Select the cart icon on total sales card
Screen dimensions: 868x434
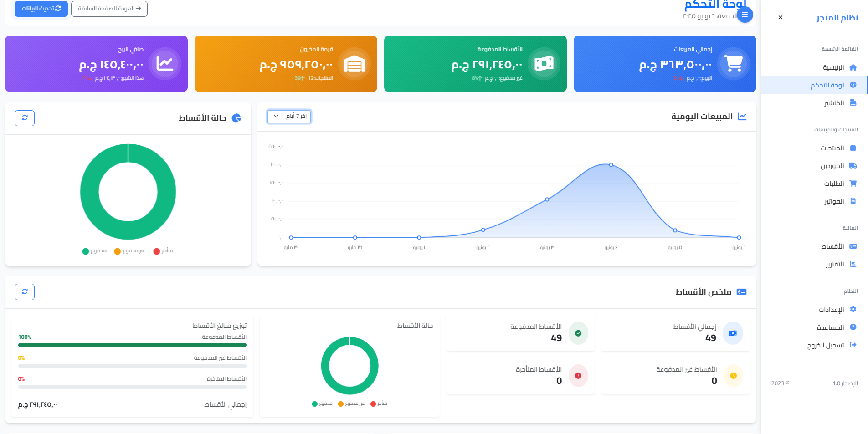(733, 64)
